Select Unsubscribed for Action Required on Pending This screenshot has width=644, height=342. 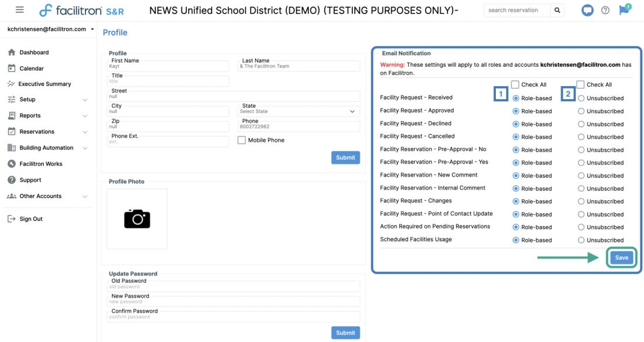581,227
